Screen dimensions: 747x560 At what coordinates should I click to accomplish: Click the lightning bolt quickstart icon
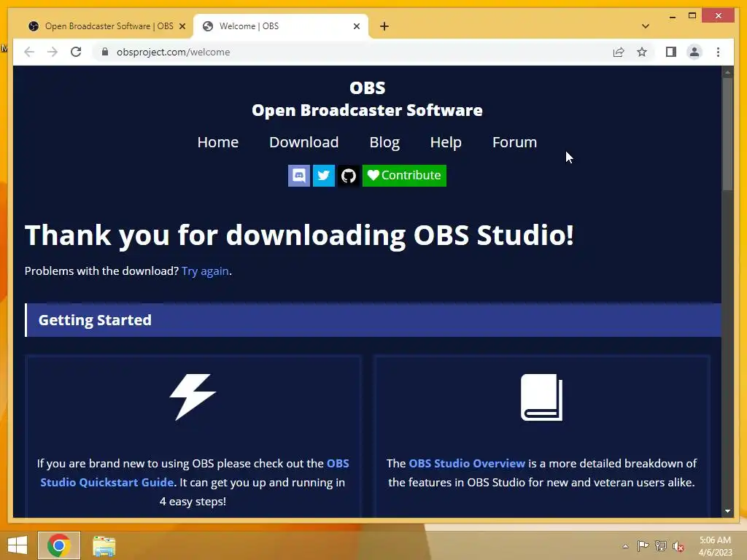click(193, 397)
